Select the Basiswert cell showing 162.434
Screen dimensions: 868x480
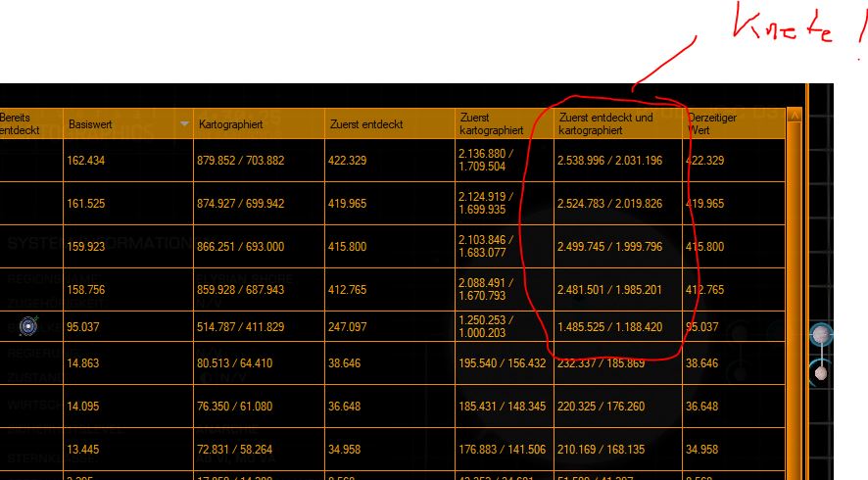[87, 161]
